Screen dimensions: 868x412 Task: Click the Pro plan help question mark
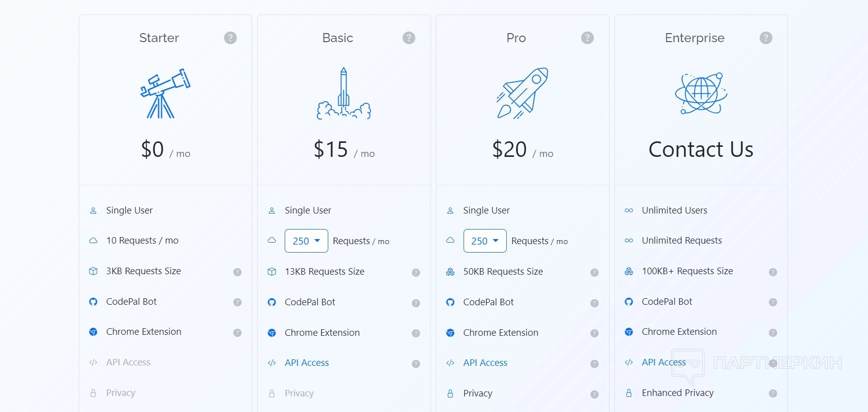[x=587, y=38]
